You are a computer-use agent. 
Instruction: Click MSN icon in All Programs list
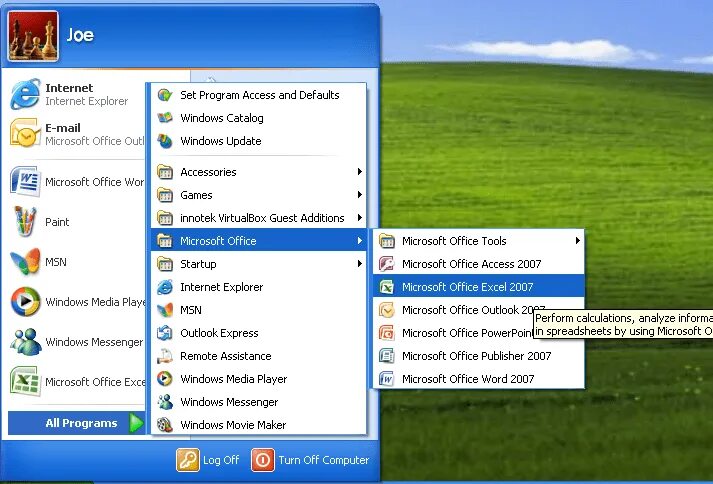pyautogui.click(x=165, y=310)
